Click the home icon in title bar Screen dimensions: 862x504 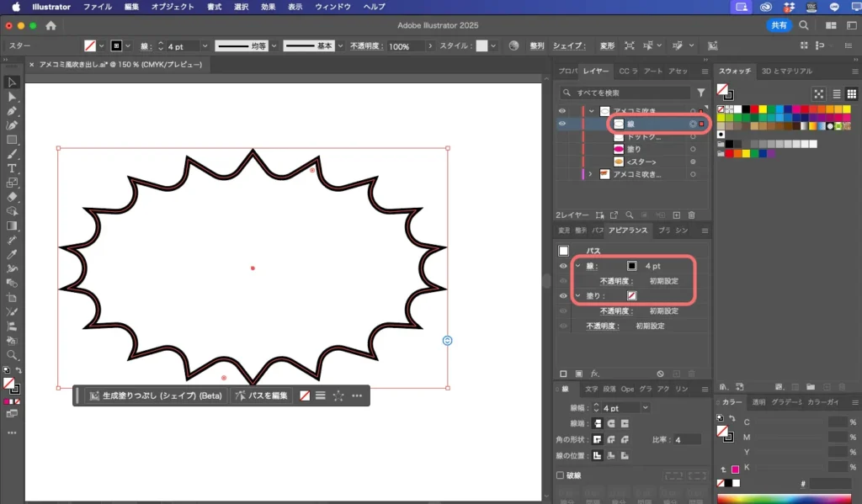[x=51, y=25]
